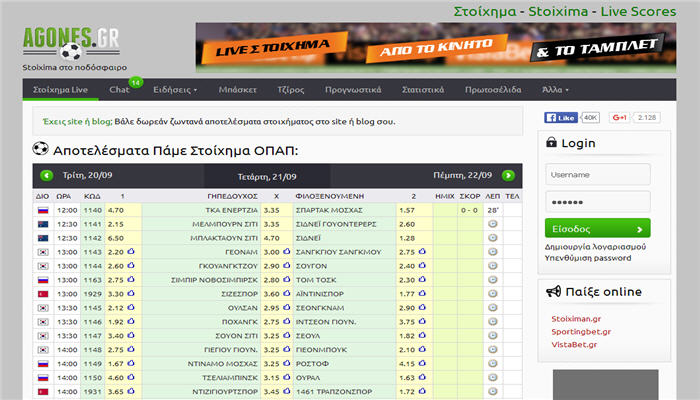Focus the password input field

click(597, 202)
